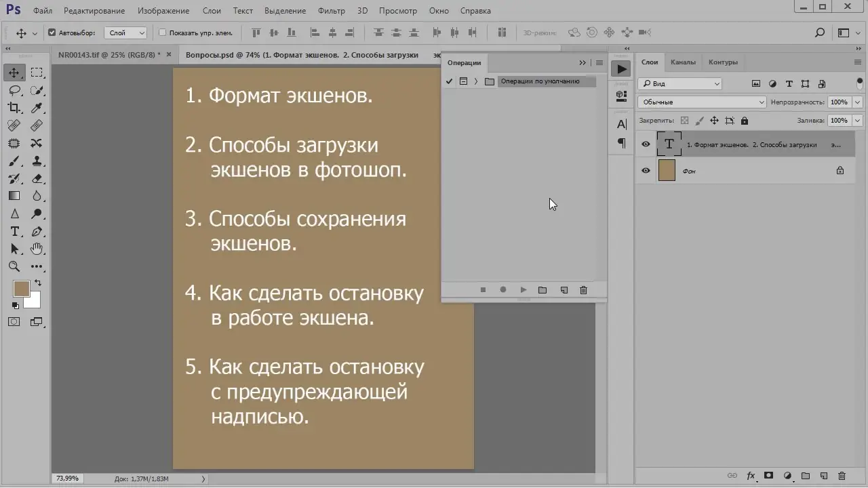Toggle the Автовыбор checkbox

point(52,32)
